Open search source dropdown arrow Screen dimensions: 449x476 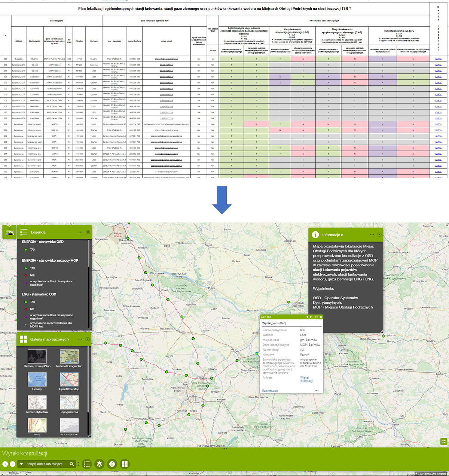click(x=21, y=464)
